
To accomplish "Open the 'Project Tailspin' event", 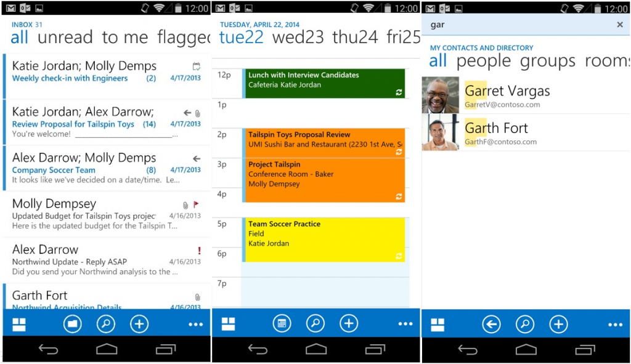I will [324, 180].
